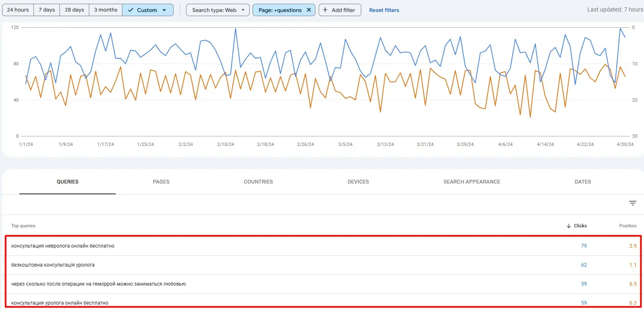Click position value 2.9
Screen dimensions: 644x310
[x=633, y=246]
